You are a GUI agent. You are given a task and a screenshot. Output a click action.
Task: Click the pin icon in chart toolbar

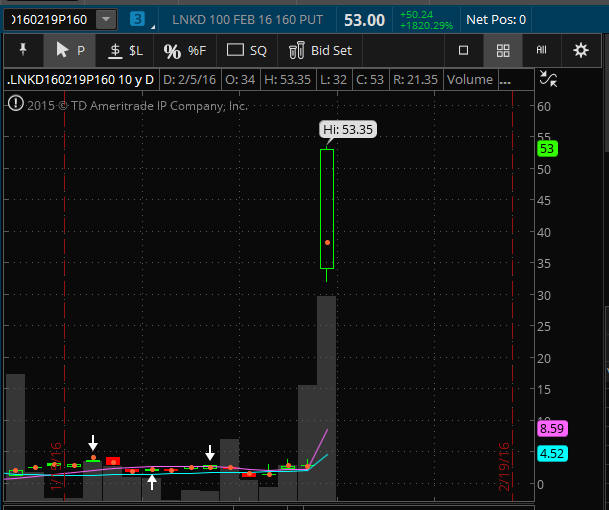(23, 50)
